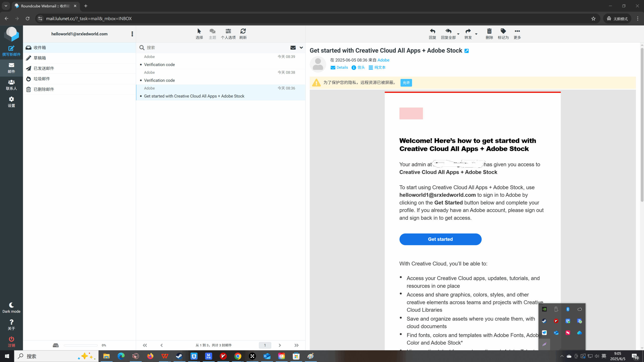Bookmark this page with the star icon
The height and width of the screenshot is (362, 644).
tap(593, 19)
